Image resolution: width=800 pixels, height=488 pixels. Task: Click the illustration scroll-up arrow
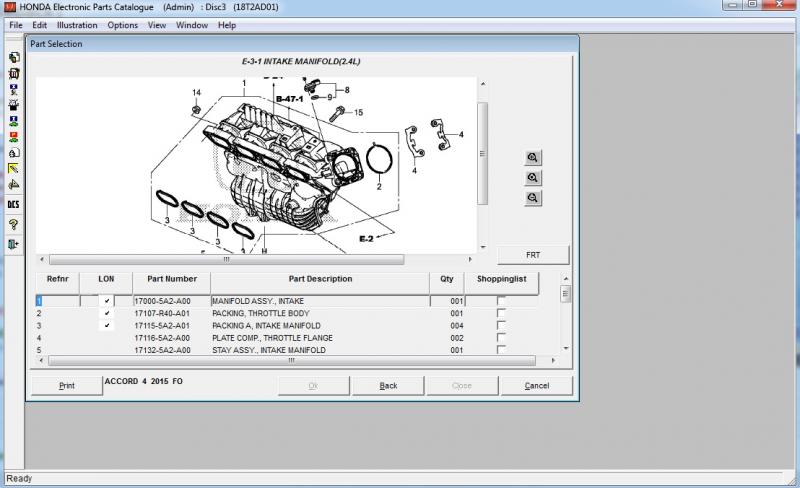click(483, 83)
